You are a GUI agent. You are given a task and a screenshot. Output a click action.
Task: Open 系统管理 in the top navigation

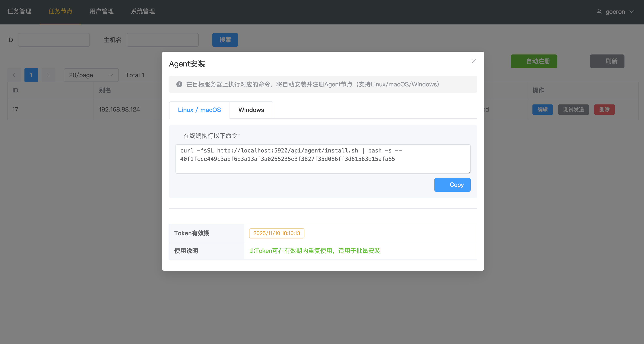coord(143,11)
